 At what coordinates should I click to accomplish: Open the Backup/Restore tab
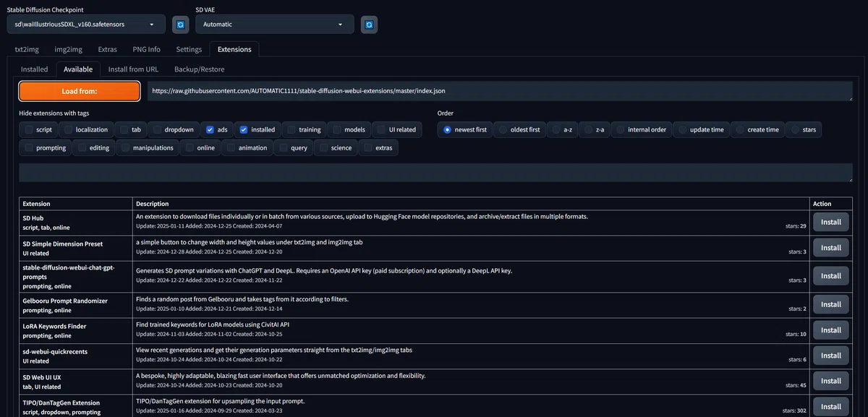point(199,69)
